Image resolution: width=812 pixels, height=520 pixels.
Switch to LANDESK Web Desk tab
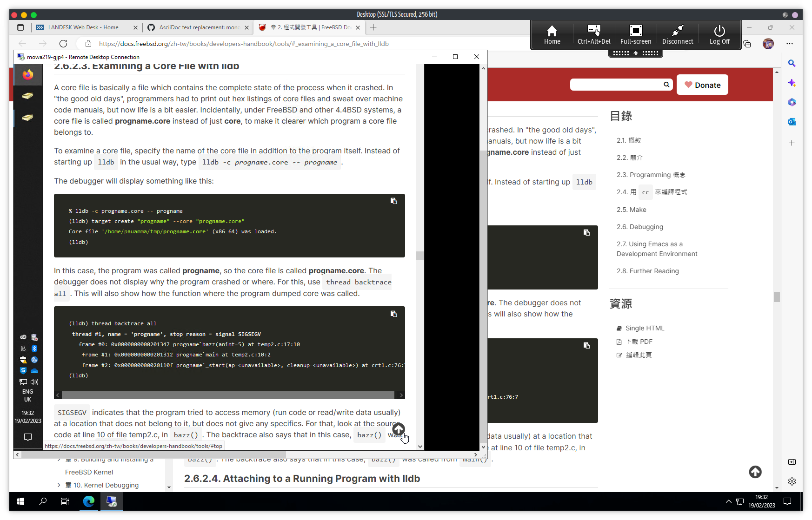[x=84, y=27]
